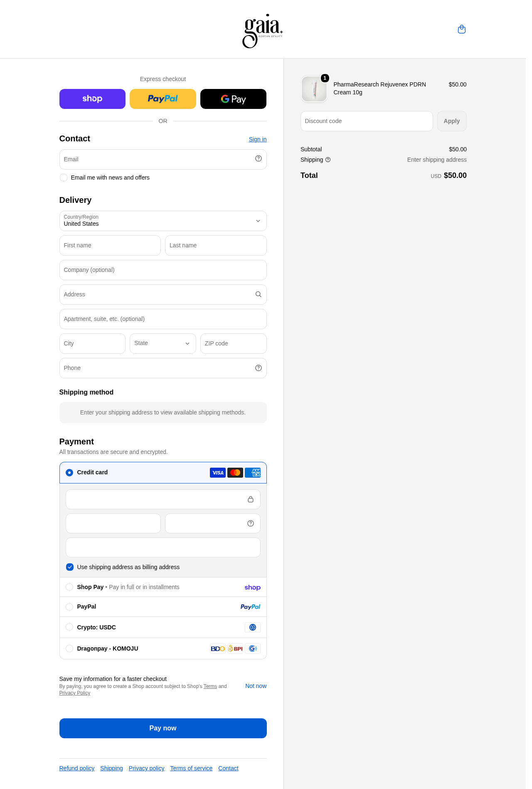Viewport: 532px width, 789px height.
Task: Click the Enter shipping address text
Action: (x=437, y=160)
